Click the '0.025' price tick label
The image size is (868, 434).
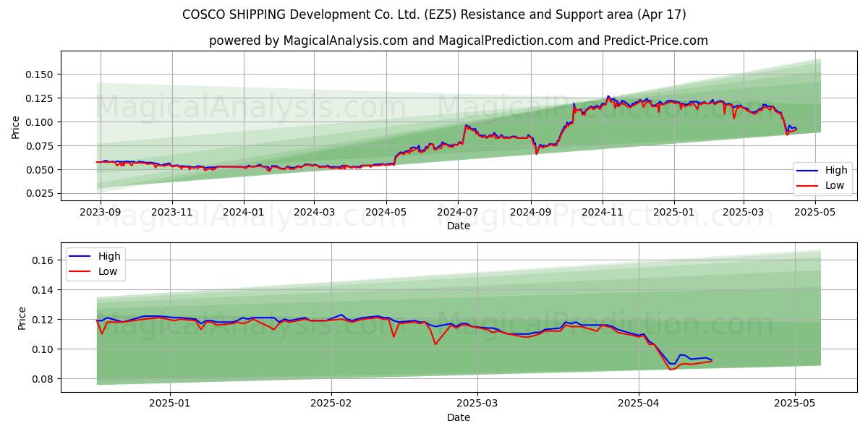point(40,194)
